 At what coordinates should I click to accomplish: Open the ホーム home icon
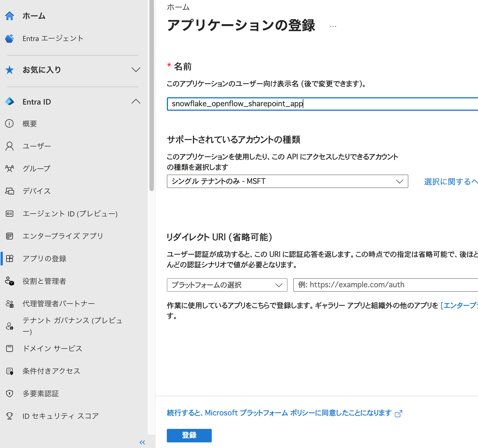[10, 16]
